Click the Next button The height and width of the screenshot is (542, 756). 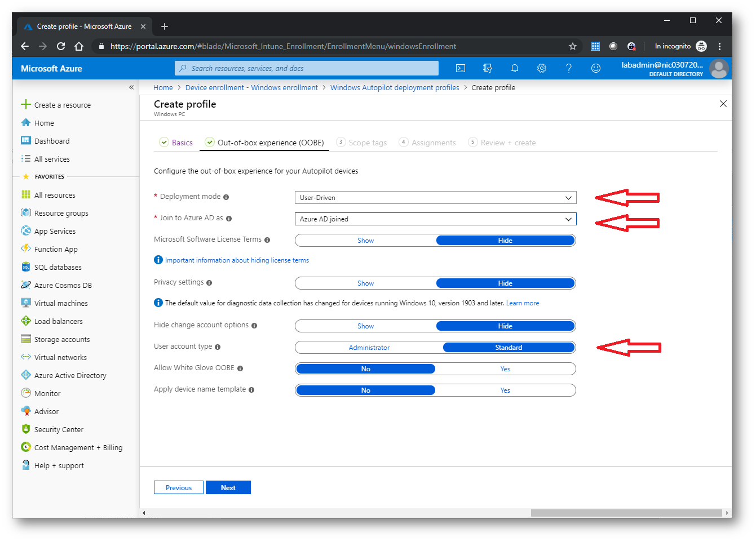[x=228, y=487]
